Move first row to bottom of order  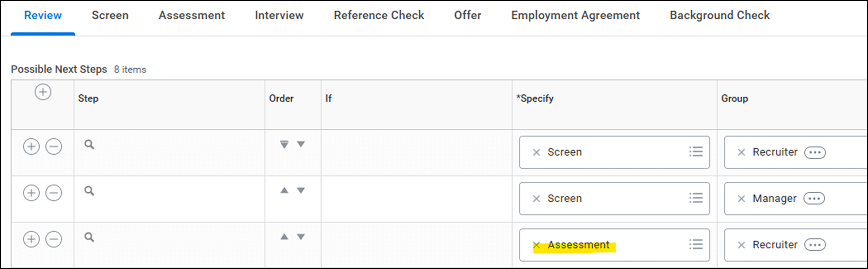pos(284,144)
